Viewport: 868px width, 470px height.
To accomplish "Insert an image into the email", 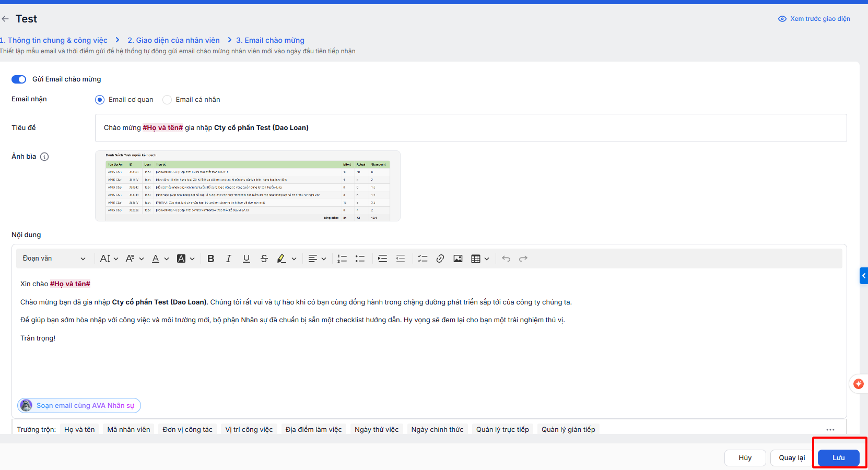I will [458, 258].
